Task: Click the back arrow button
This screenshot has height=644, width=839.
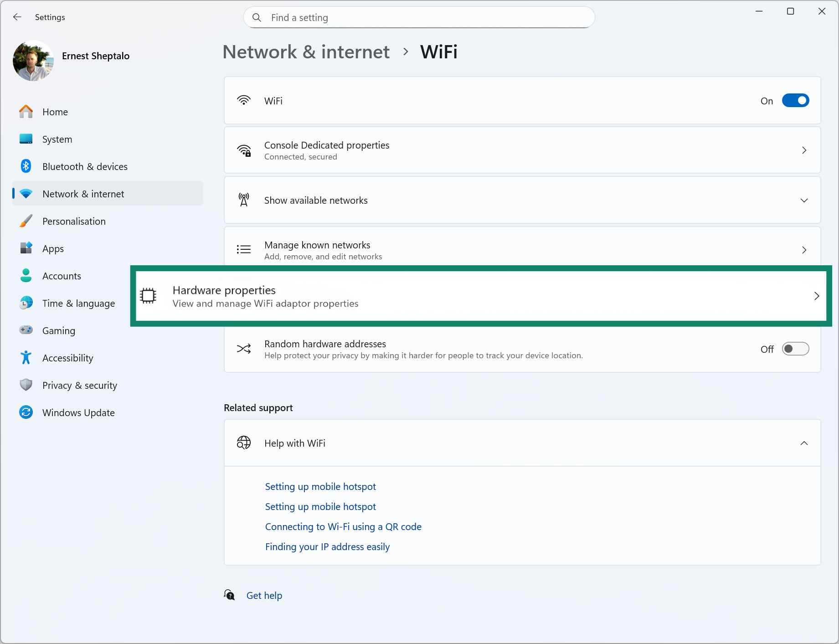Action: point(17,17)
